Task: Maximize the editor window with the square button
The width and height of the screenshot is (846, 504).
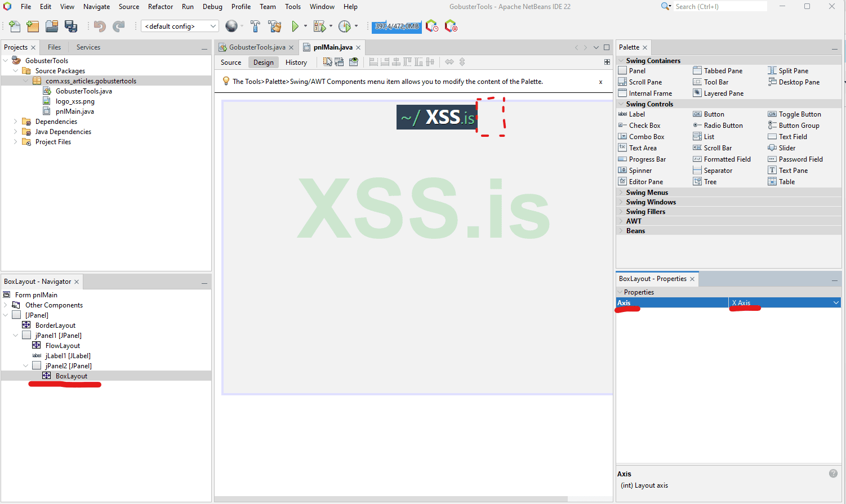Action: click(x=607, y=47)
